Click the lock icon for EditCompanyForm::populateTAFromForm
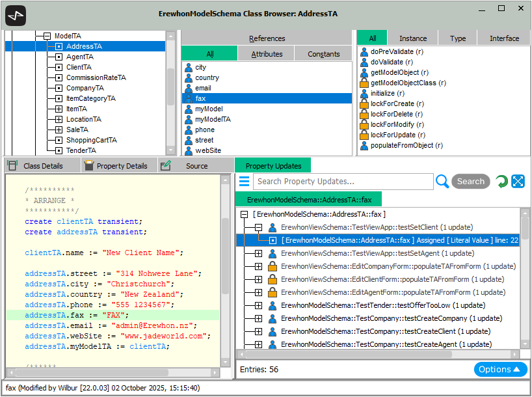 pos(272,266)
